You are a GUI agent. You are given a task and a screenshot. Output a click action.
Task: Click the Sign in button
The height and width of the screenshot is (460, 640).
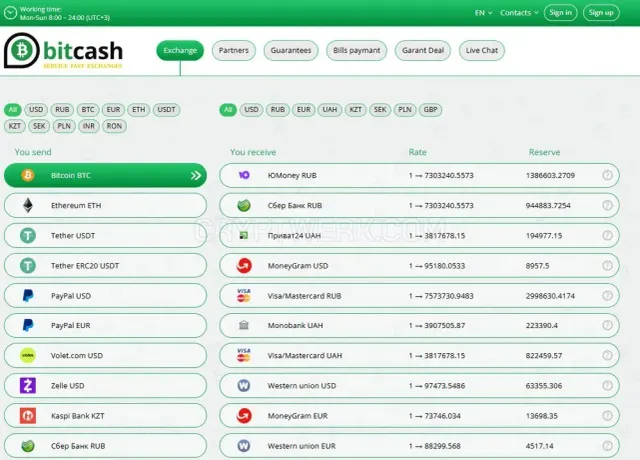[x=560, y=13]
